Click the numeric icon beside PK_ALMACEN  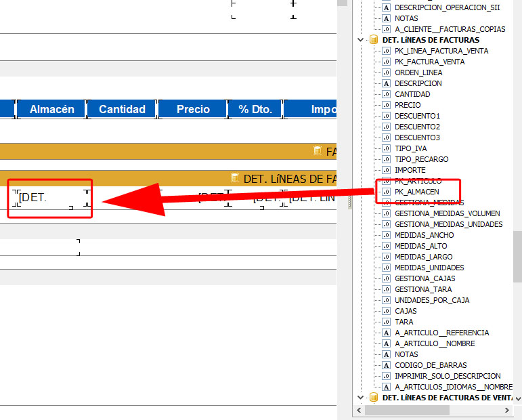[x=386, y=192]
